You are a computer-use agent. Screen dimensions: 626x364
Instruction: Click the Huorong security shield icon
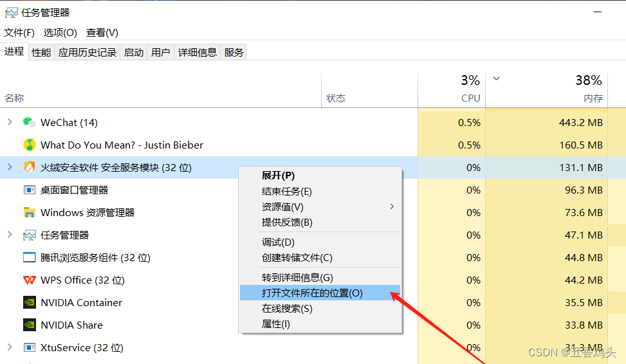tap(29, 167)
